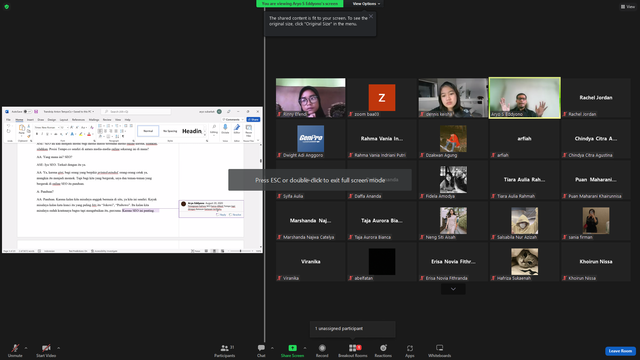Open the Participants panel
640x360 pixels.
pyautogui.click(x=224, y=351)
